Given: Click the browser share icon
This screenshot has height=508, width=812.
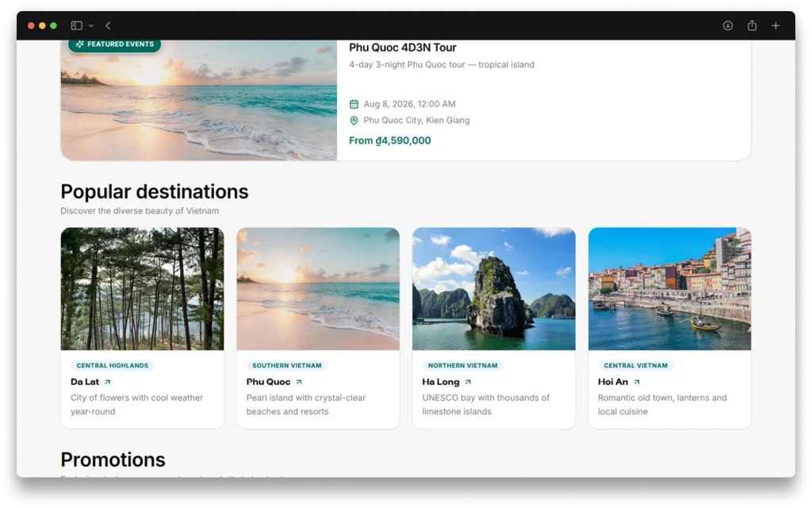Looking at the screenshot, I should coord(752,25).
